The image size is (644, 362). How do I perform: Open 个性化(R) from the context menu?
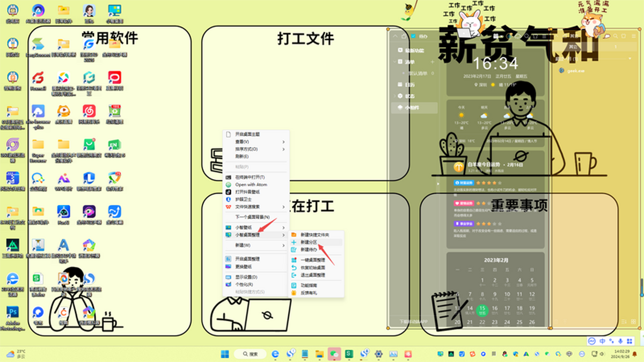(x=256, y=284)
